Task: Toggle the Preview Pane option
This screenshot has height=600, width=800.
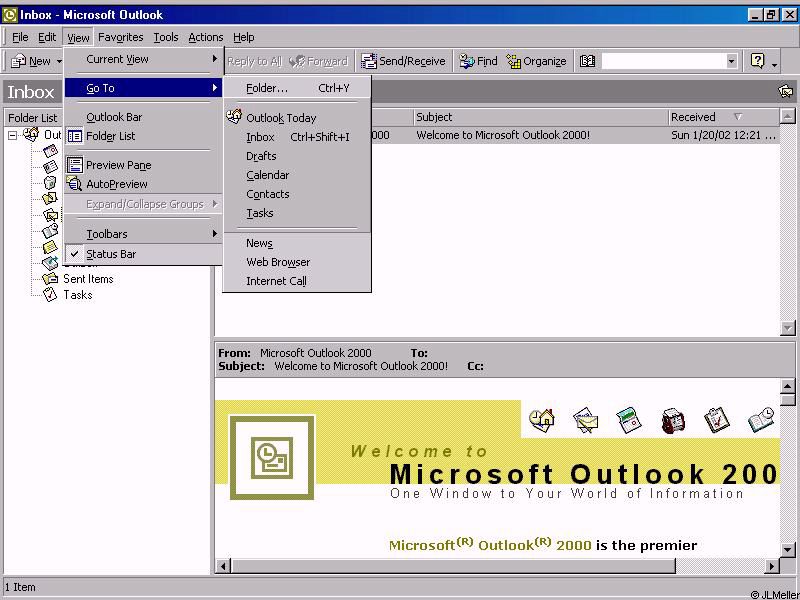Action: (143, 165)
